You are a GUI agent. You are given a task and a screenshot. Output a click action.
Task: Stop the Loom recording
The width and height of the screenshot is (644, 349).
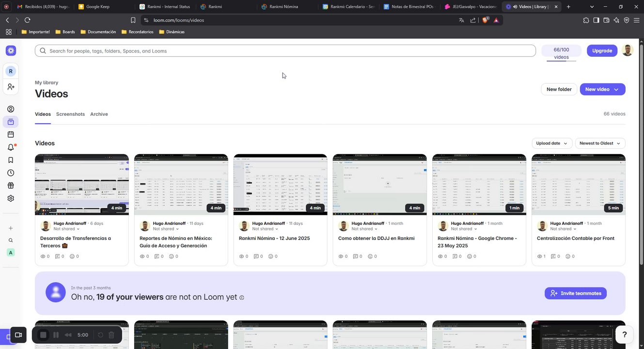[x=43, y=335]
